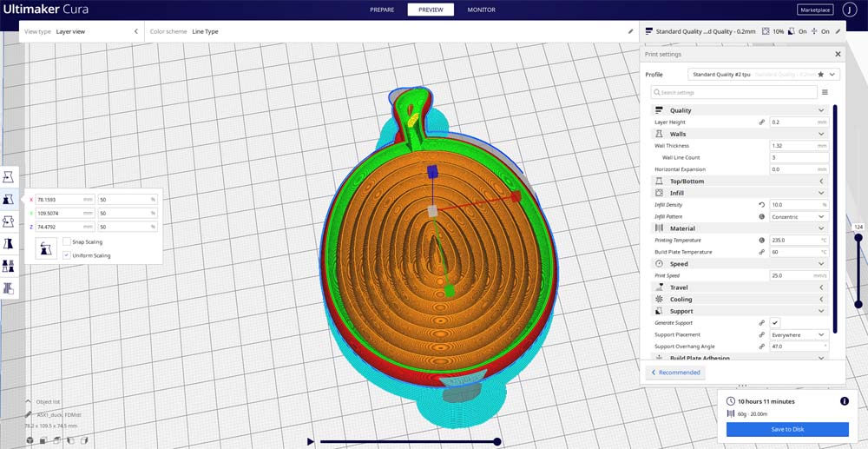Image resolution: width=868 pixels, height=449 pixels.
Task: Play the layer simulation
Action: click(311, 441)
